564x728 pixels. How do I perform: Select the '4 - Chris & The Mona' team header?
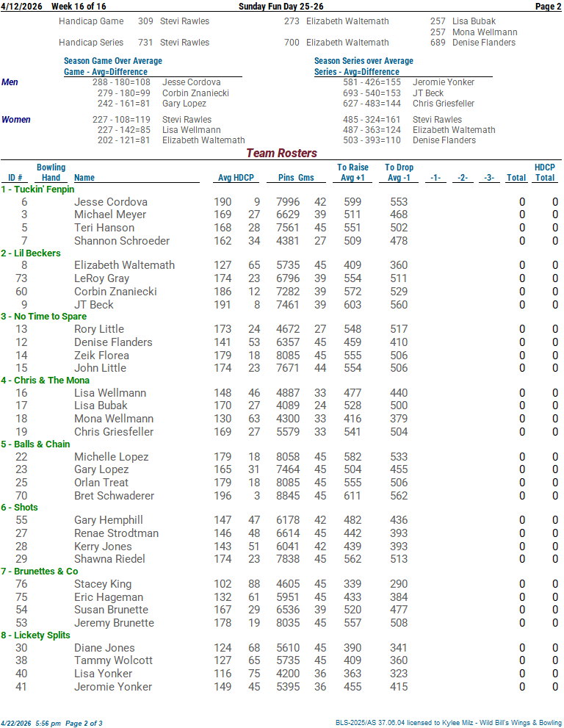click(x=45, y=381)
